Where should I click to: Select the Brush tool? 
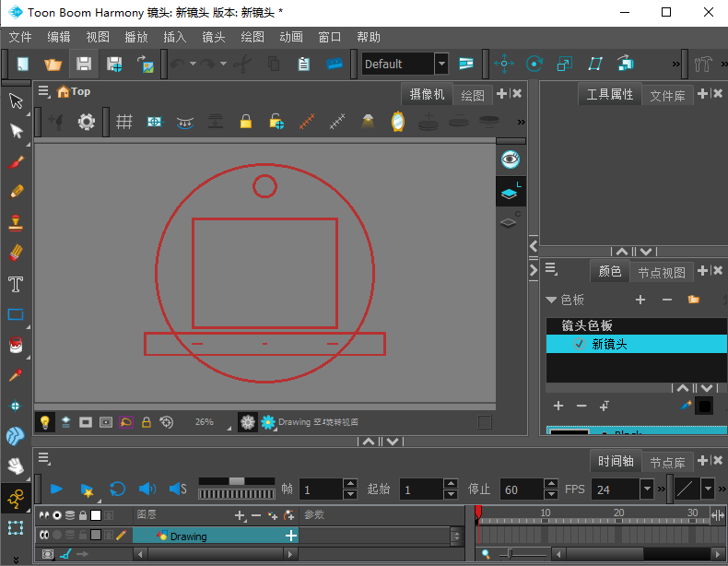click(x=16, y=162)
